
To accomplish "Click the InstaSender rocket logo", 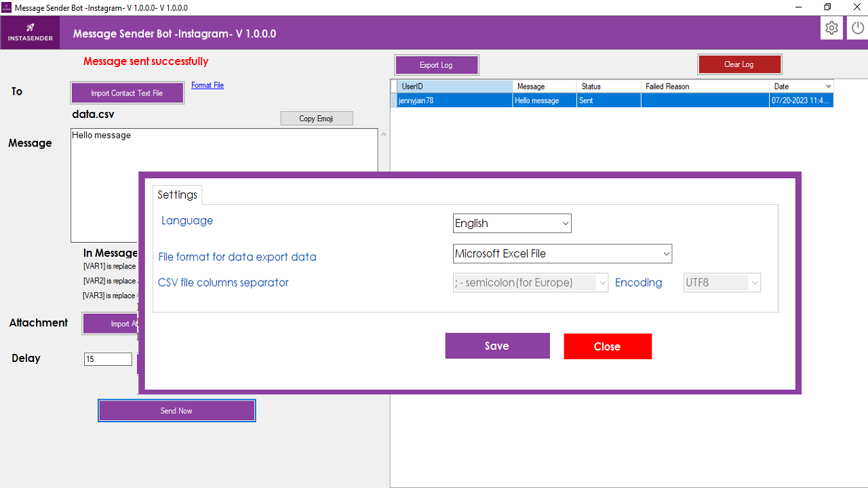I will pos(31,33).
